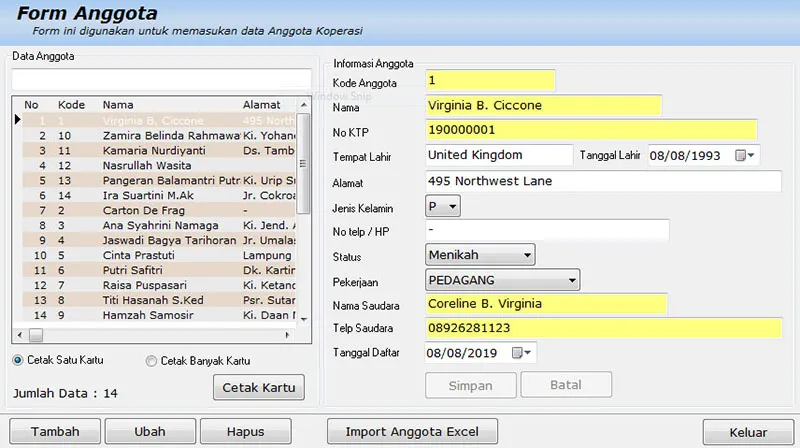Click the Data Anggota search field
Screen dimensions: 800x448
(161, 80)
